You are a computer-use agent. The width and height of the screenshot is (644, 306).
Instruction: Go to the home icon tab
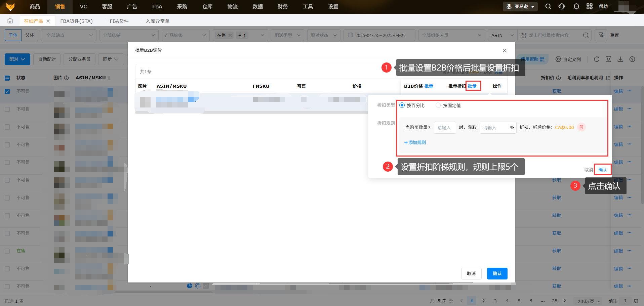pos(10,21)
